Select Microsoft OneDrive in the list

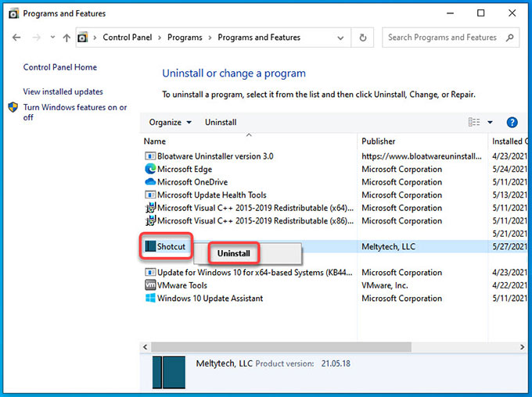coord(192,182)
